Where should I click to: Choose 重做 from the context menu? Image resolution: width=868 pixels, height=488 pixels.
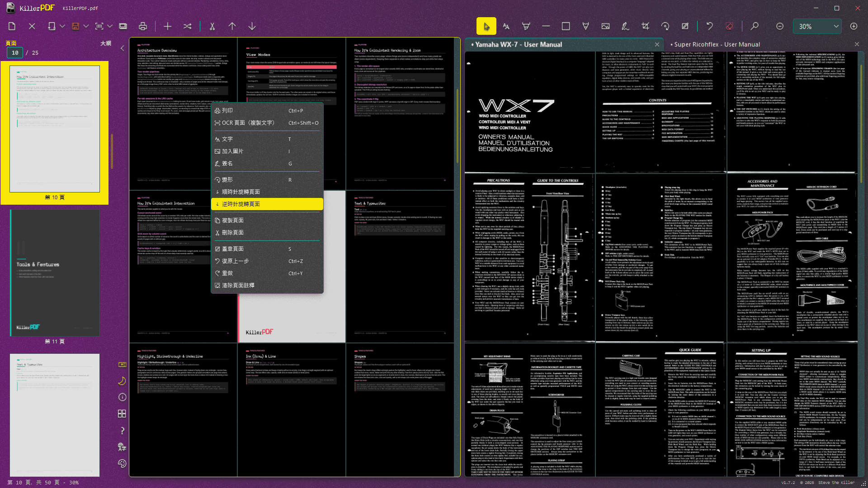tap(267, 273)
